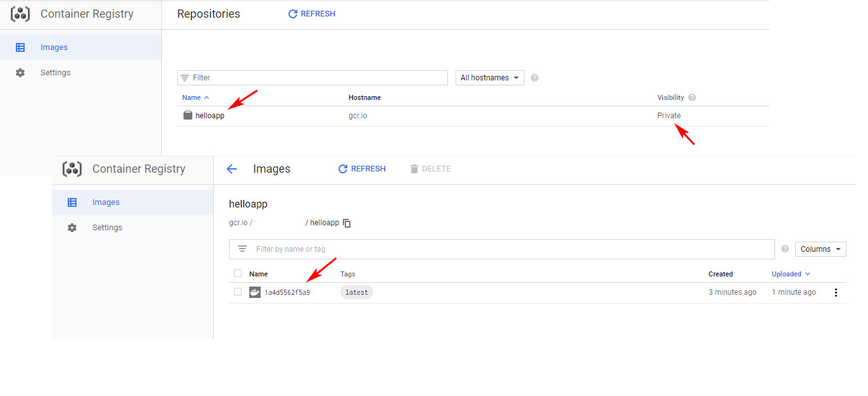The height and width of the screenshot is (396, 868).
Task: Click Docker icon of image 1a4d5562f5a9
Action: tap(255, 292)
